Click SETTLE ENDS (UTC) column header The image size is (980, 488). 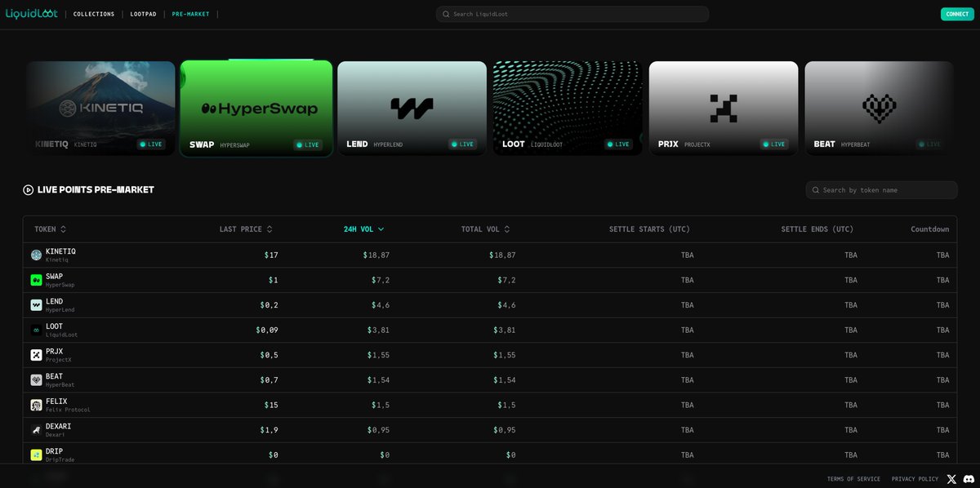pyautogui.click(x=817, y=229)
